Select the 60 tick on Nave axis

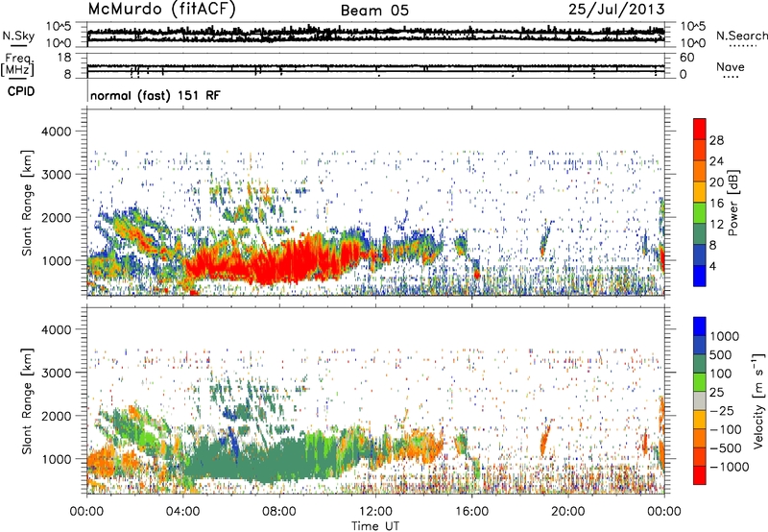pyautogui.click(x=686, y=57)
